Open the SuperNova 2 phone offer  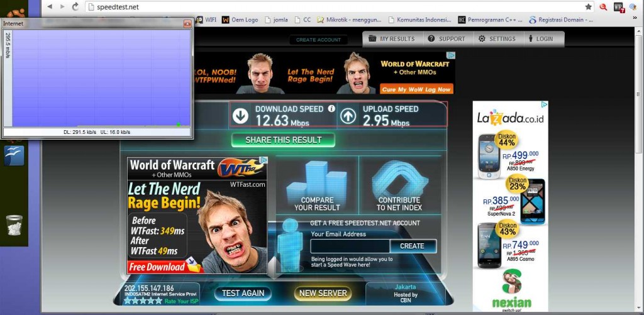(513, 199)
